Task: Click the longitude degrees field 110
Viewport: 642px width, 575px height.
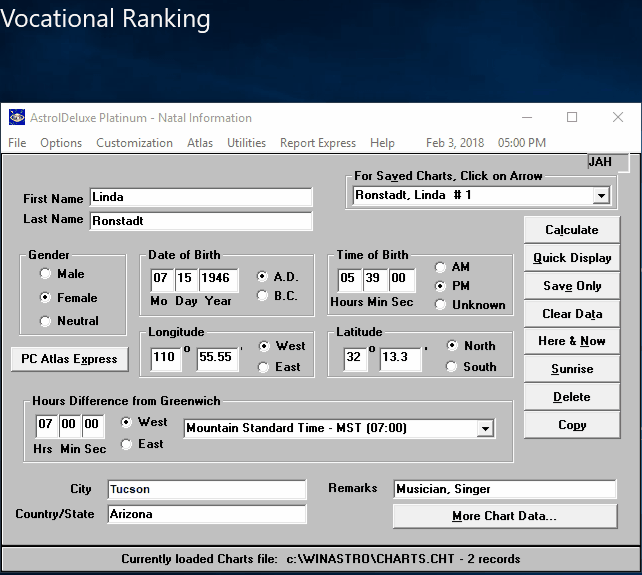Action: coord(165,359)
